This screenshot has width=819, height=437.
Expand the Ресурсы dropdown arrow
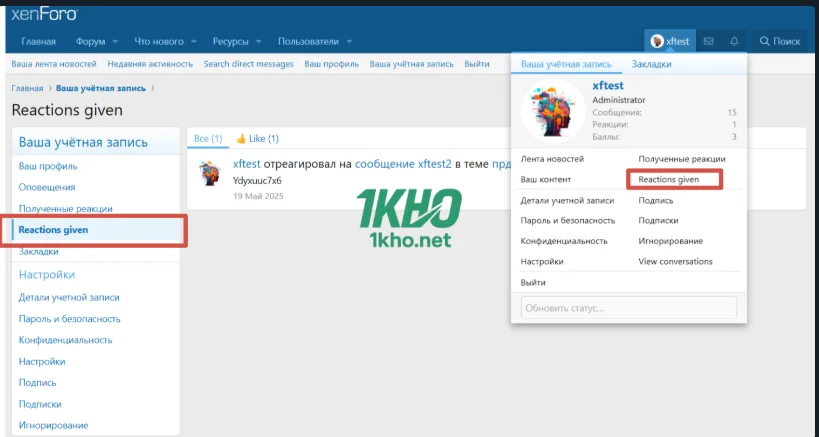click(258, 41)
